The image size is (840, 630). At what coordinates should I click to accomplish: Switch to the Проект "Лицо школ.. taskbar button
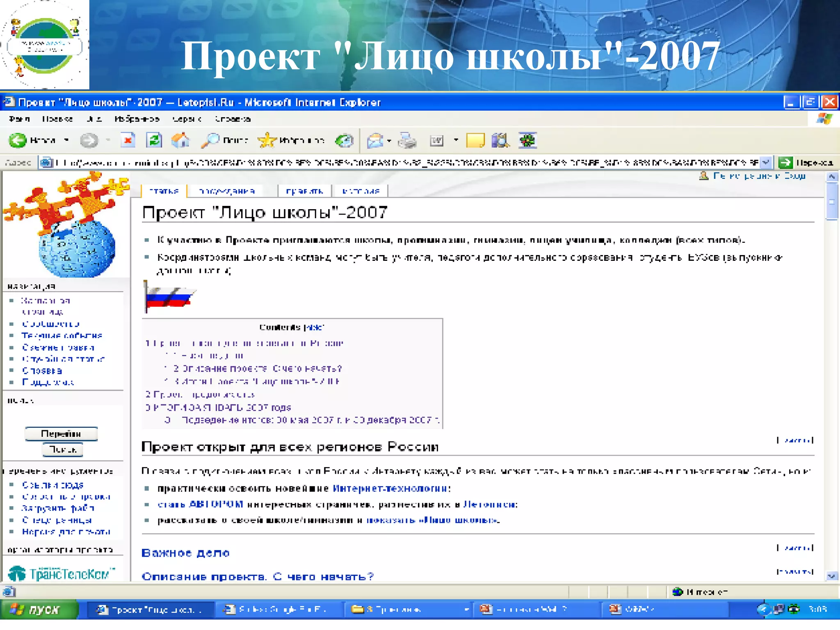pyautogui.click(x=150, y=609)
